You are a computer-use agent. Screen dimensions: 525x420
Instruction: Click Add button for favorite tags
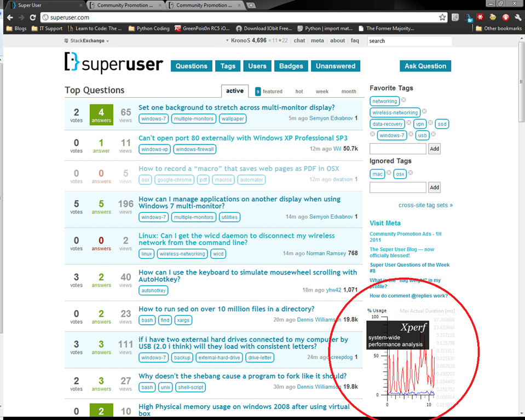tap(434, 149)
